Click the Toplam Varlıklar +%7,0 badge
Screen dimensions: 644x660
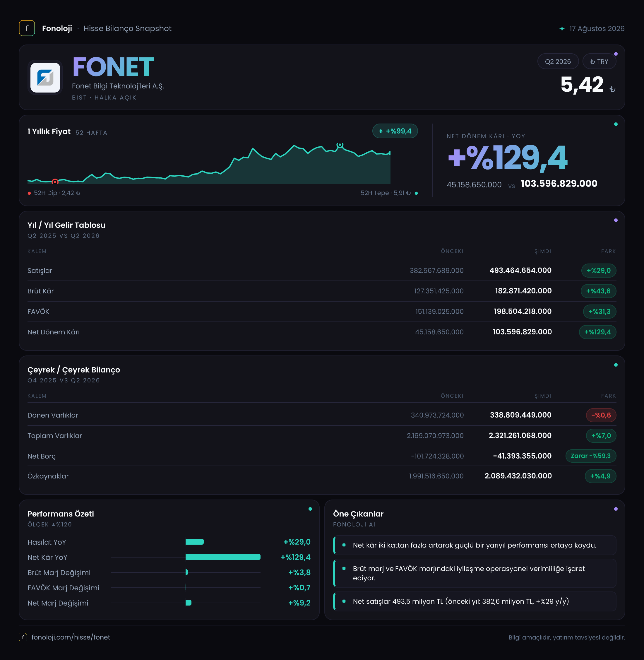601,436
